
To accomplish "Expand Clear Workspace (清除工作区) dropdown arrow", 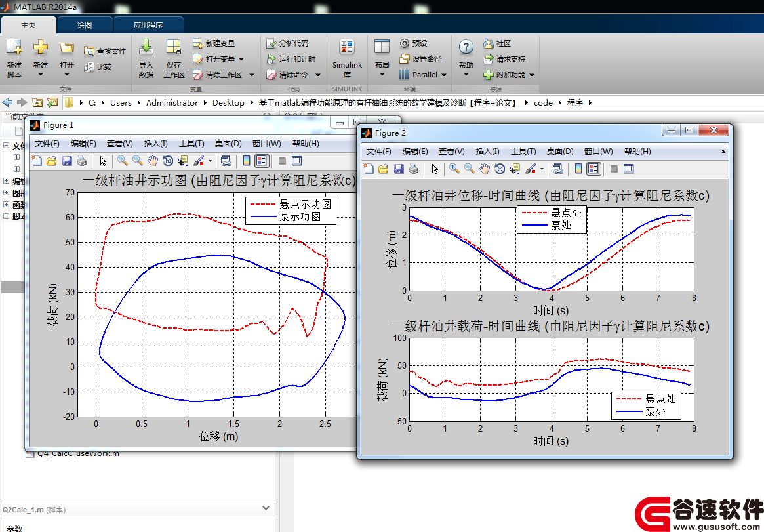I will [x=251, y=75].
